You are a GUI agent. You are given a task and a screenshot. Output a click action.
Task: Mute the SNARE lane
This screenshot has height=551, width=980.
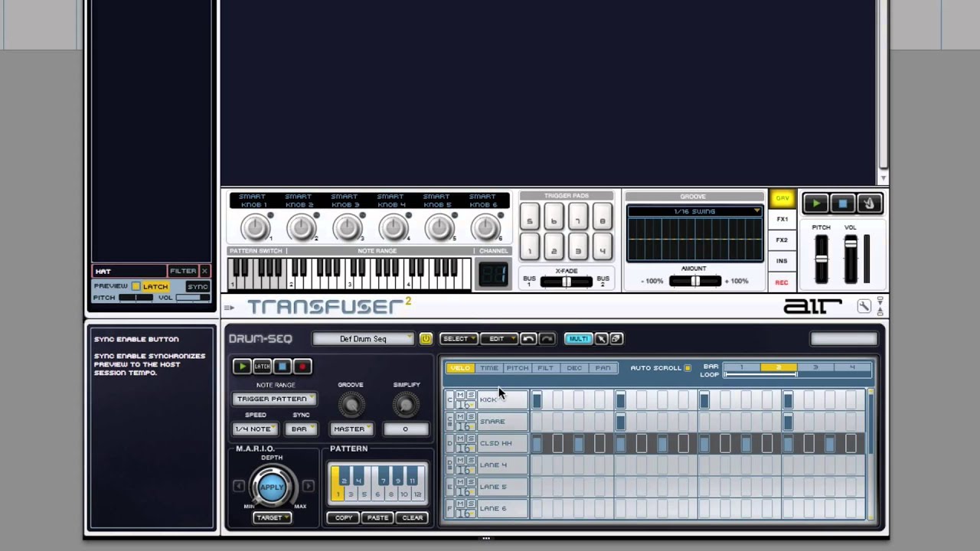[460, 416]
